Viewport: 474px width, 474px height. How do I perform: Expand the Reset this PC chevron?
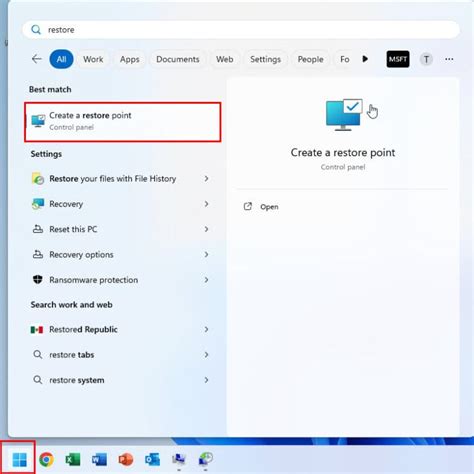point(206,229)
